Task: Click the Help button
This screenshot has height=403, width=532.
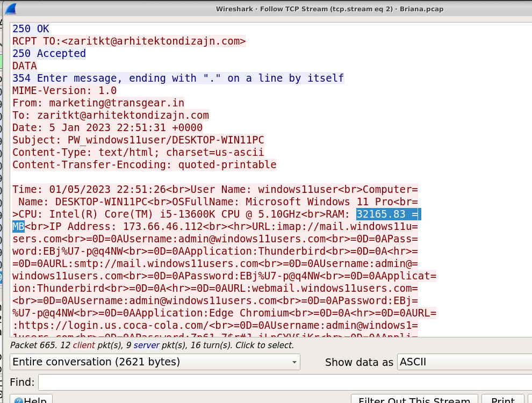Action: pos(31,399)
